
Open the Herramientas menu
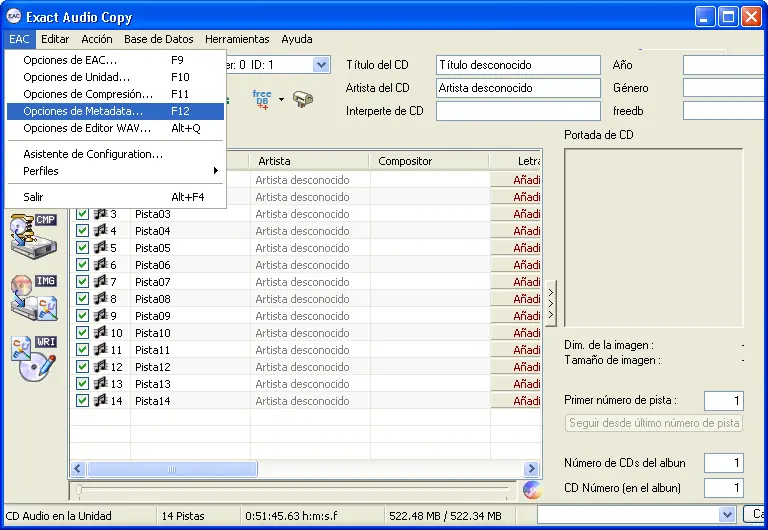point(237,39)
